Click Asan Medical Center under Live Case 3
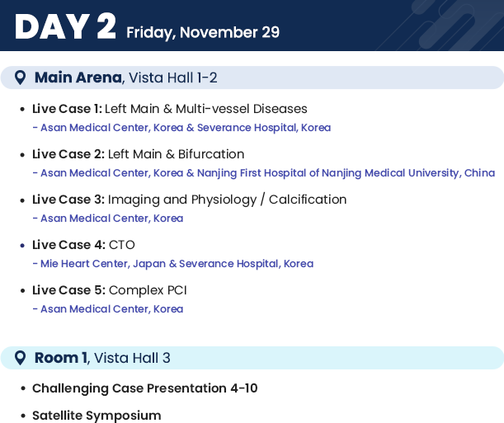This screenshot has width=504, height=423. [108, 219]
